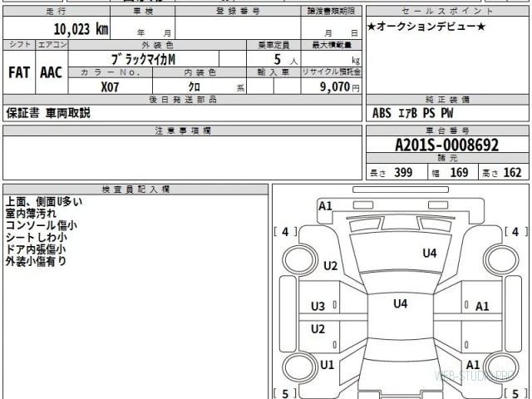Click the recycle deposit 9,070 yen

click(x=340, y=86)
